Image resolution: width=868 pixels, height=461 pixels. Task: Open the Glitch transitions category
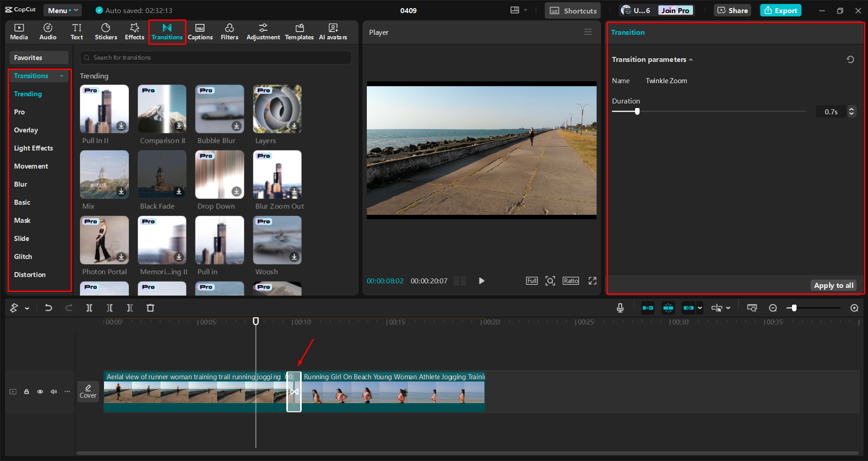[x=23, y=256]
